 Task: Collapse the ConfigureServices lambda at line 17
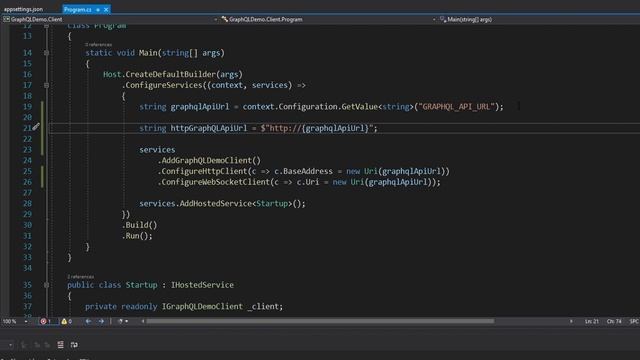click(x=46, y=85)
